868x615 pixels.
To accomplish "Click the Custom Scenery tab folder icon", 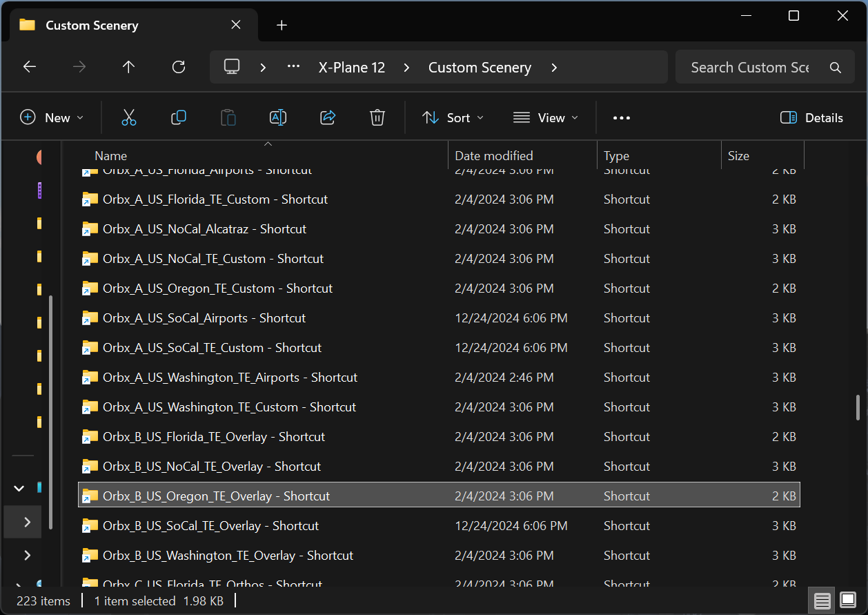I will [27, 25].
